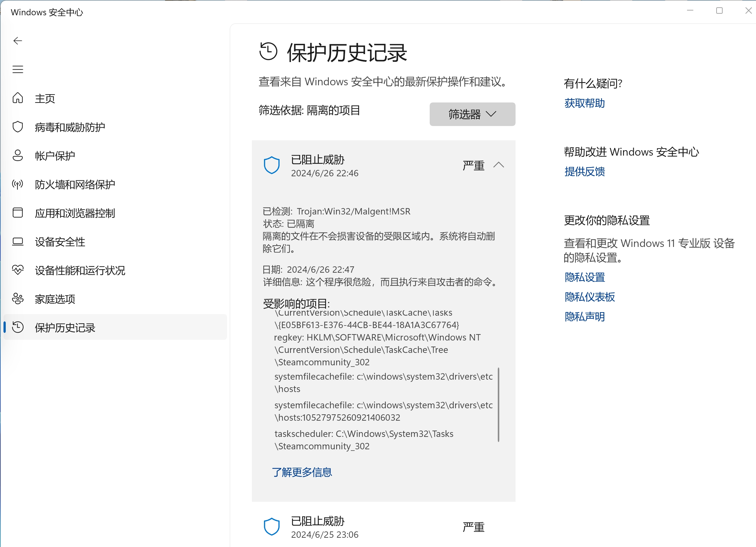The image size is (756, 547).
Task: Click the hosts:10527975260921406032 file entry
Action: [383, 411]
